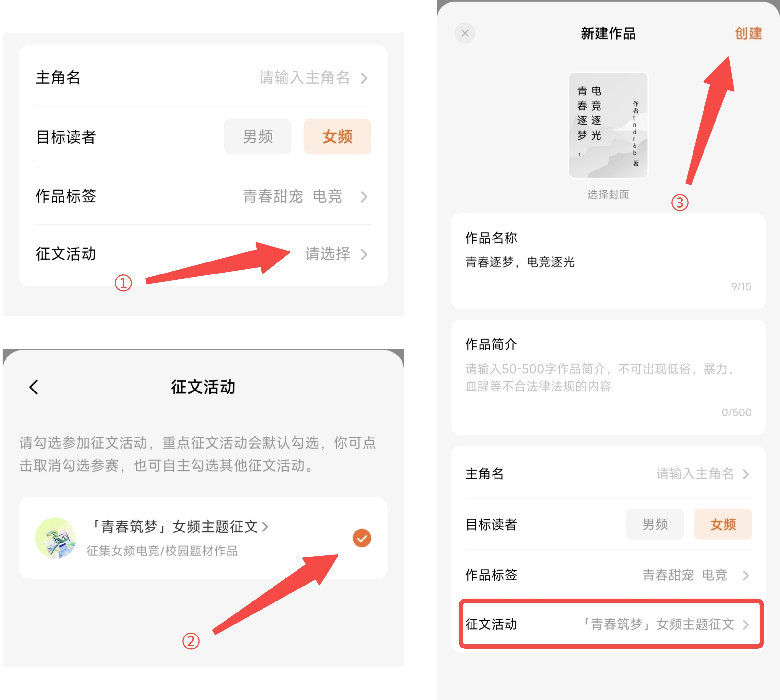Open right form 作品标签 row chevron
Image resolution: width=780 pixels, height=700 pixels.
[x=745, y=575]
